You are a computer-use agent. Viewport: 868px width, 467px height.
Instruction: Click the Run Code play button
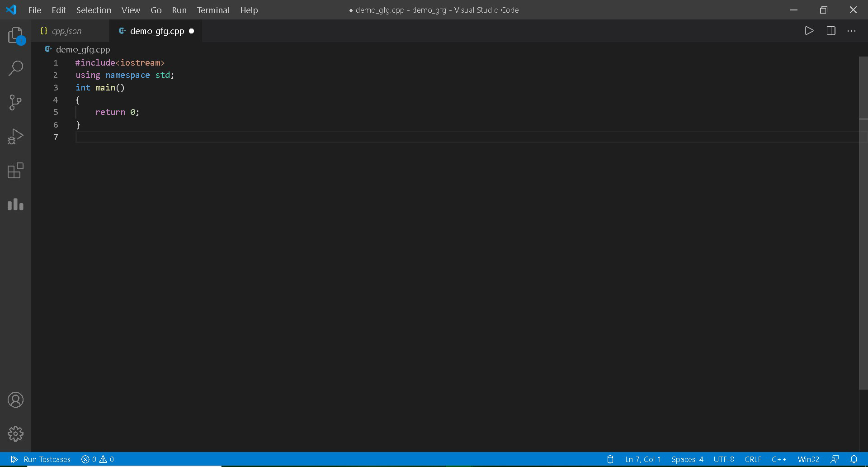coord(809,31)
